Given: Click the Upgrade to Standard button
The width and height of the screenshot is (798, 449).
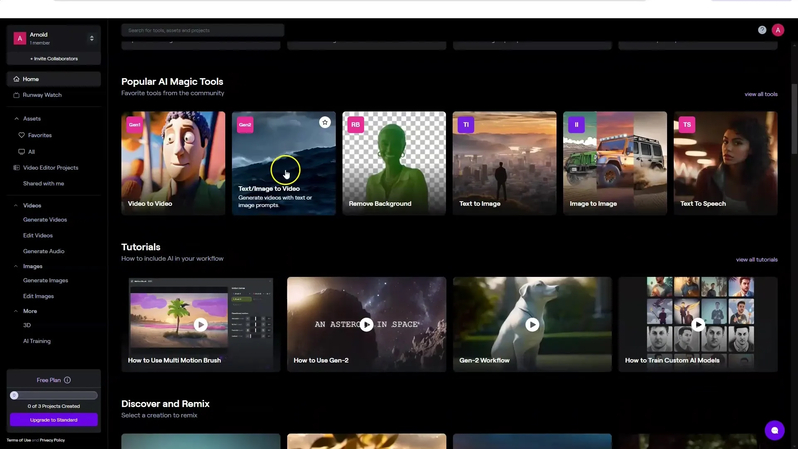Looking at the screenshot, I should tap(54, 420).
